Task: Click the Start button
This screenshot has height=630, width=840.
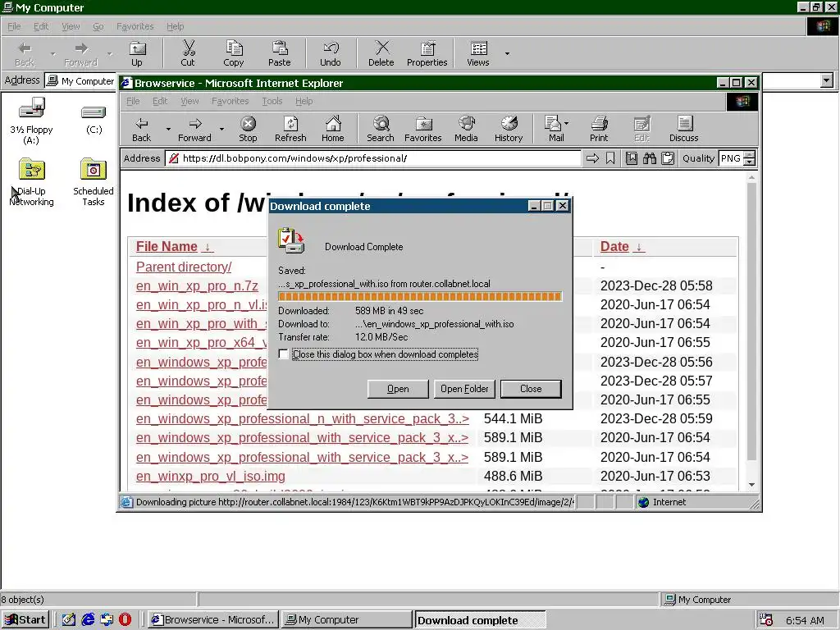Action: coord(25,620)
